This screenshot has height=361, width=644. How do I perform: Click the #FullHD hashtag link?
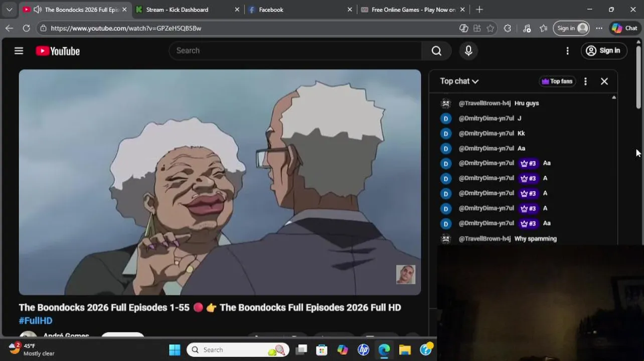tap(36, 320)
